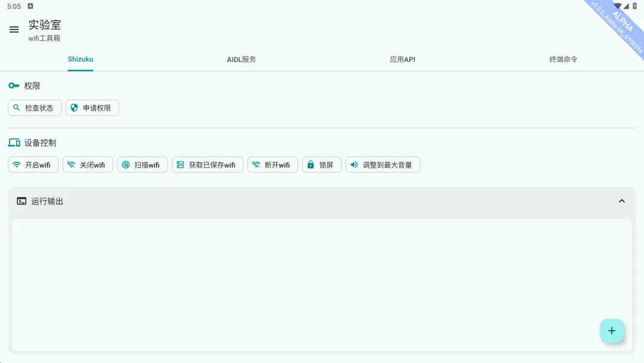Image resolution: width=644 pixels, height=363 pixels.
Task: Collapse the 运行输出 panel chevron
Action: [622, 201]
